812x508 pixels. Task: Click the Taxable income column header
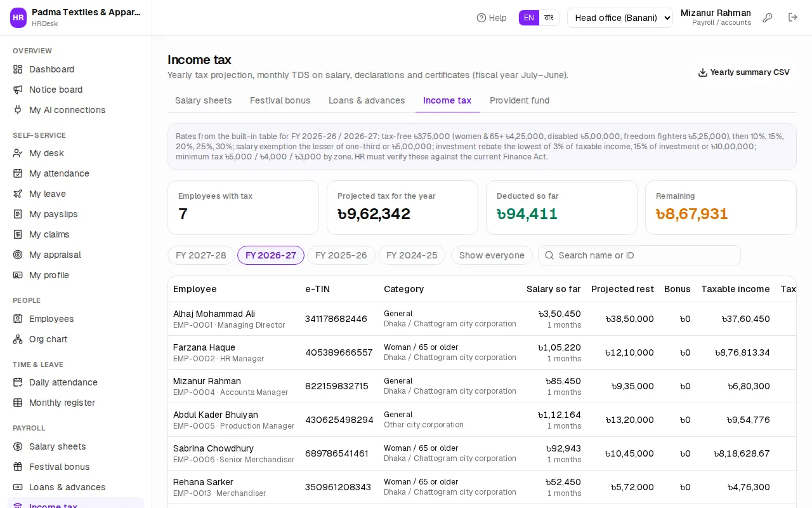click(735, 289)
